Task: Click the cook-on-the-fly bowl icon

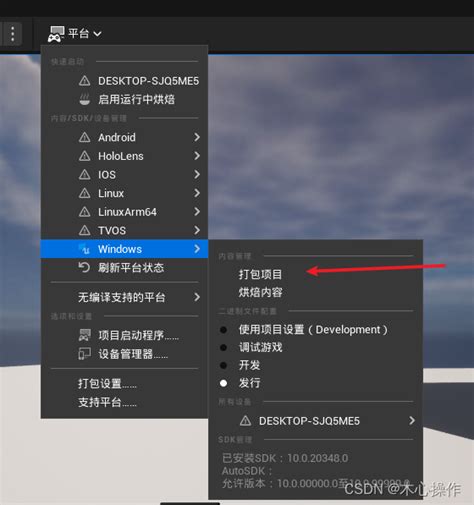Action: click(x=85, y=99)
